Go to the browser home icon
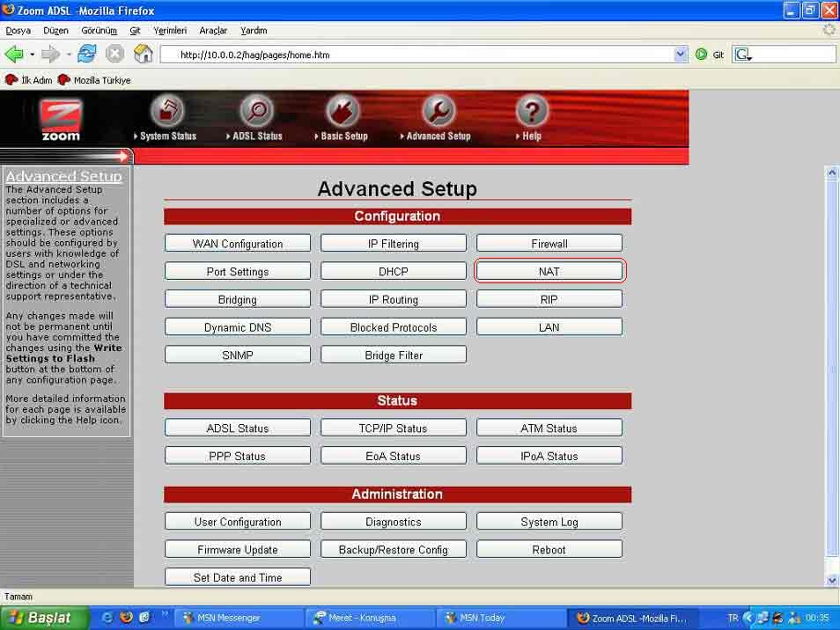Image resolution: width=840 pixels, height=630 pixels. 143,54
